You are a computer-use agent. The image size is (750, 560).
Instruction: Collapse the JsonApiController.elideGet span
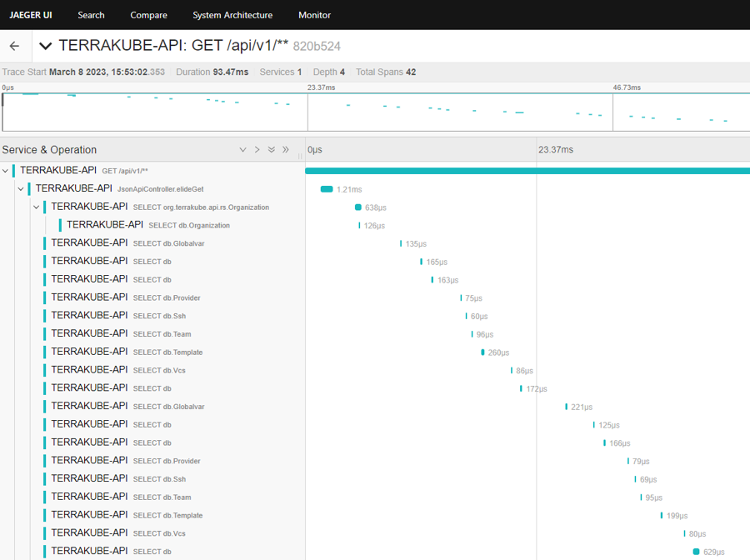pyautogui.click(x=21, y=189)
